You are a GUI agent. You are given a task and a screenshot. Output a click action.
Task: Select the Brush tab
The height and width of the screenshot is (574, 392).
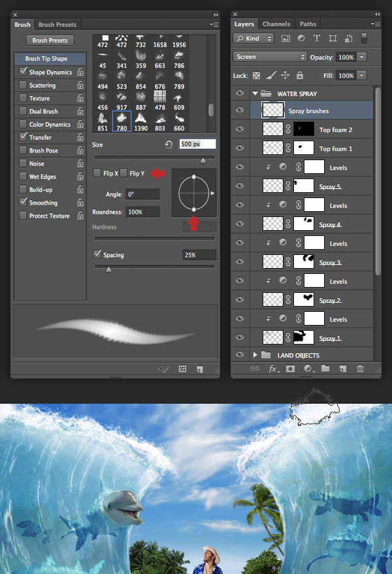click(22, 25)
